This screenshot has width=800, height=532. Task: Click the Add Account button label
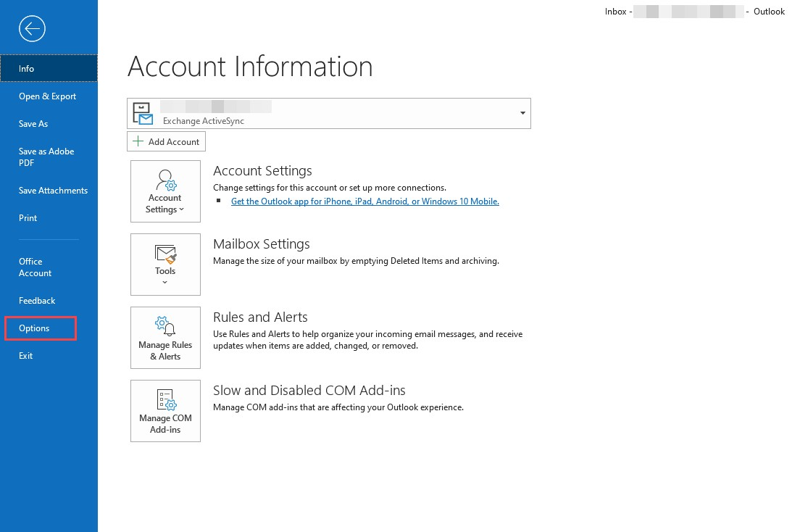point(173,142)
